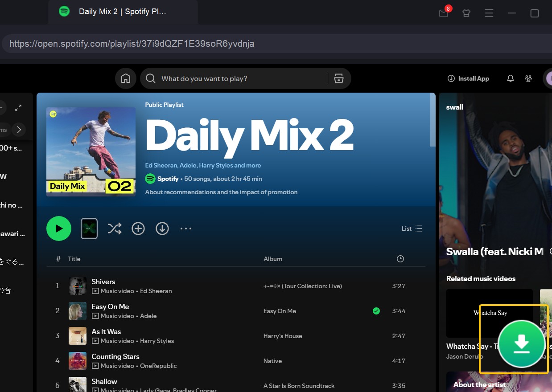
Task: Open the Friend Activity icon
Action: click(x=528, y=78)
